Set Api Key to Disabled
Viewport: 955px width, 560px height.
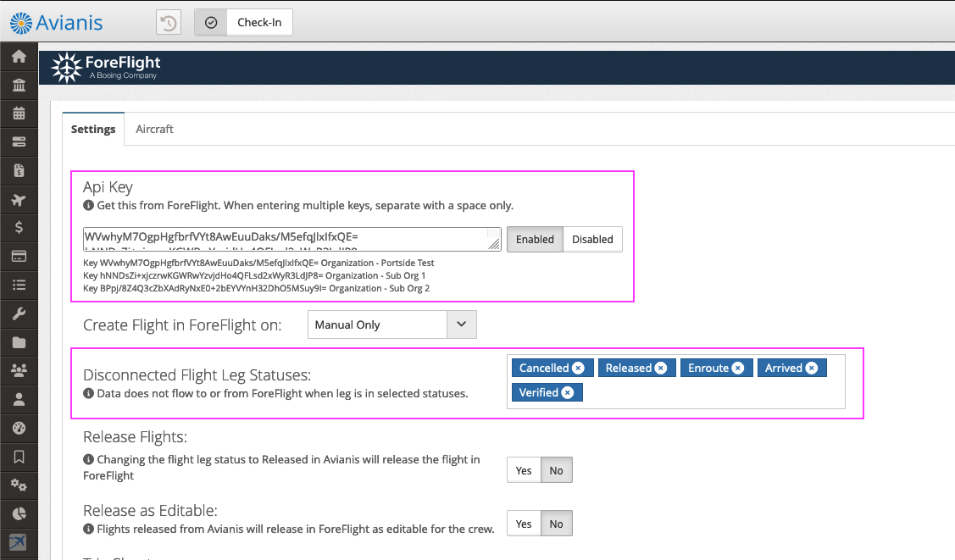tap(592, 239)
